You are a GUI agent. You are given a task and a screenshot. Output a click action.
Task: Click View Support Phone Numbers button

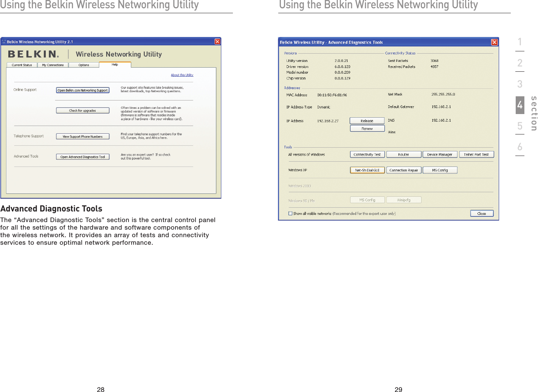[83, 136]
